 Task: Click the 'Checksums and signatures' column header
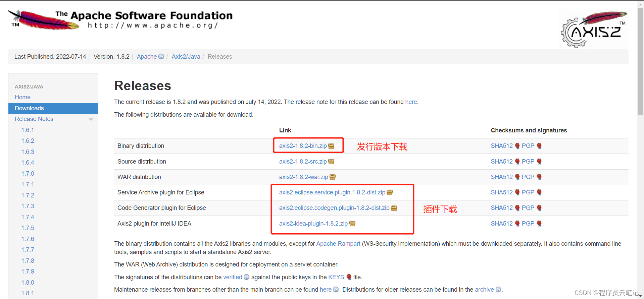point(529,130)
